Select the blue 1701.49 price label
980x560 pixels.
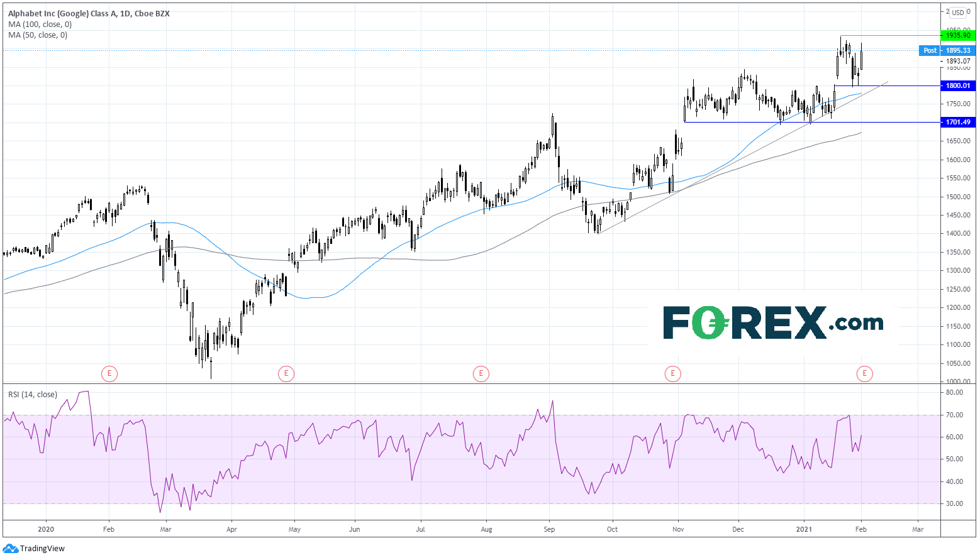coord(958,122)
